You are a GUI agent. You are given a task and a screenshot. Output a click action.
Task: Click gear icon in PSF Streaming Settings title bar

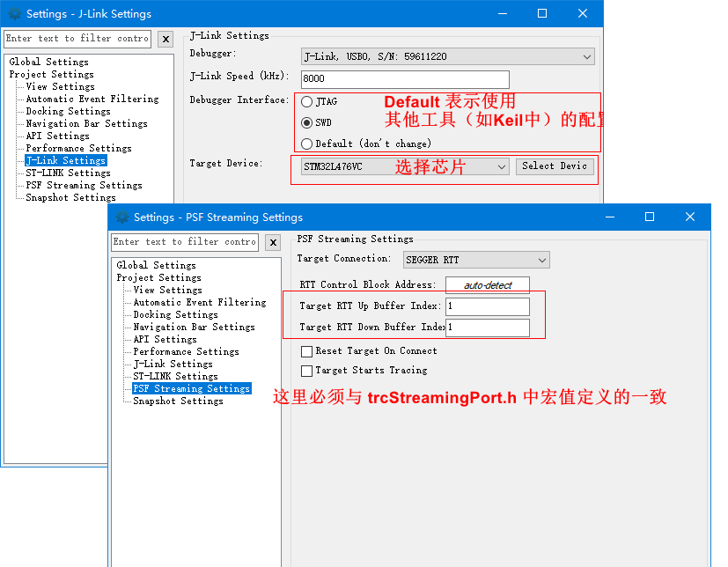(x=122, y=217)
